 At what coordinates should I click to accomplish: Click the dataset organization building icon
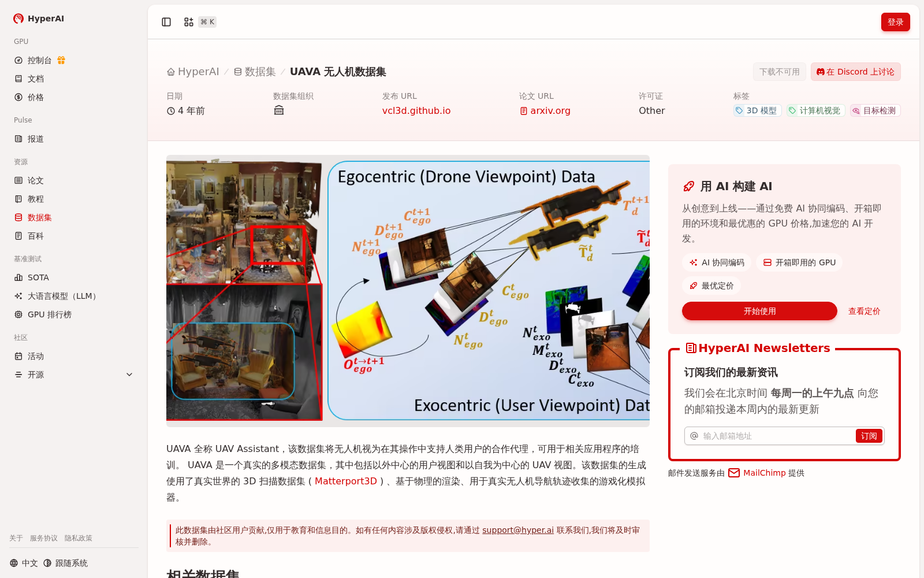(279, 110)
